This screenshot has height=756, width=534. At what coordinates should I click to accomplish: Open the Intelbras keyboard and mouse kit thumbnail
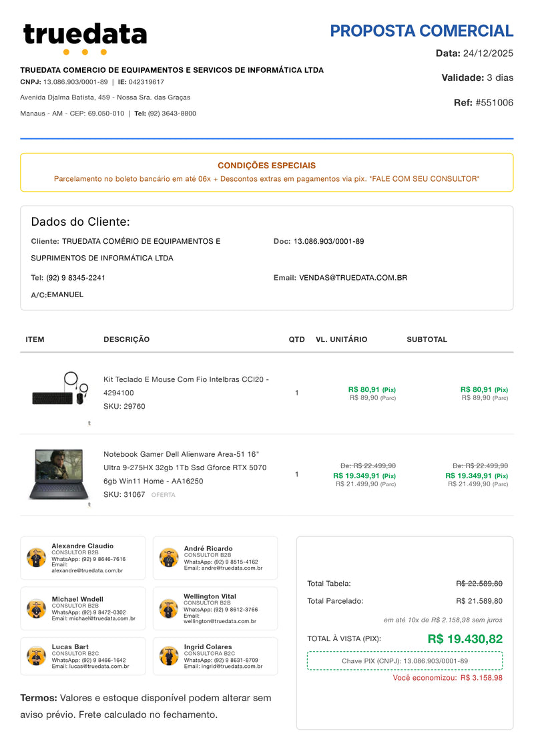(x=61, y=389)
